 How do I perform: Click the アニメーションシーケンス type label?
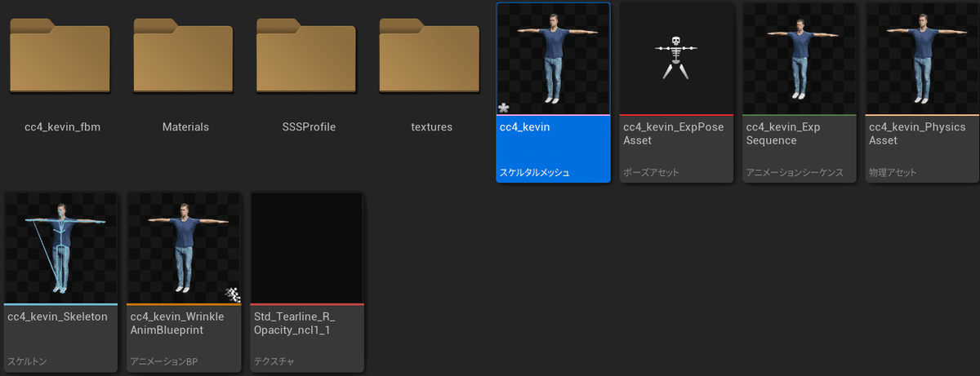(x=795, y=173)
